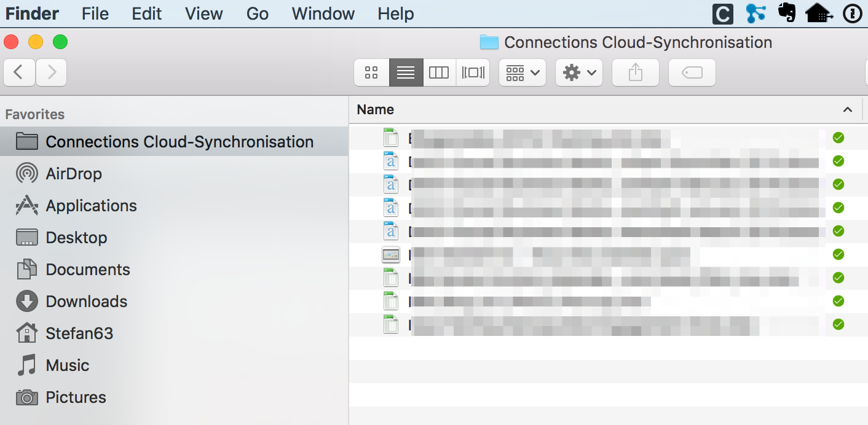868x425 pixels.
Task: Go back with the left arrow button
Action: click(x=19, y=73)
